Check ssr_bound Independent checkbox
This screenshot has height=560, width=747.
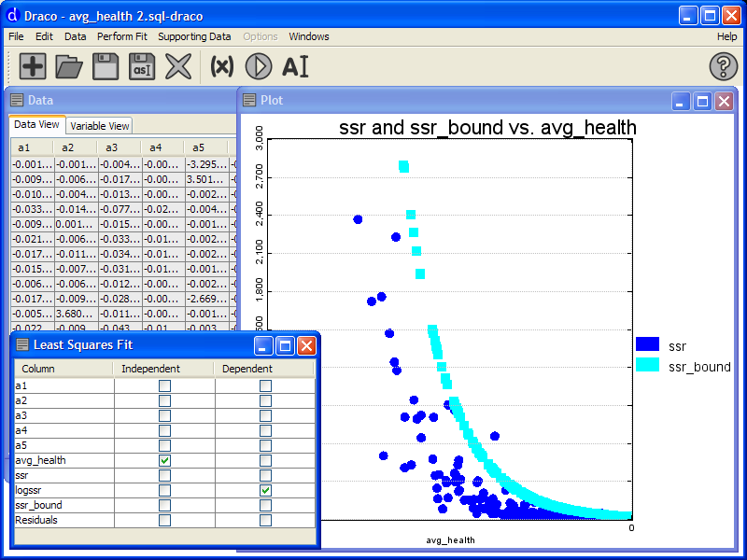point(165,505)
